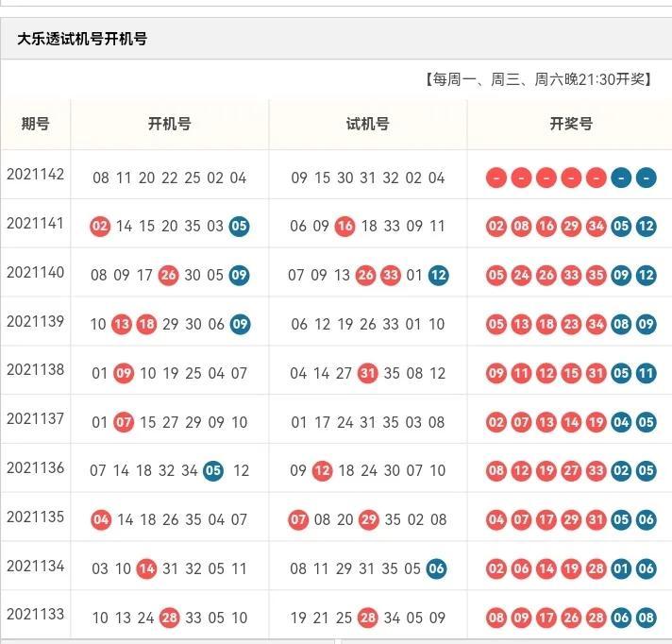This screenshot has height=644, width=672.
Task: Select the 试机号 column header
Action: (x=368, y=124)
